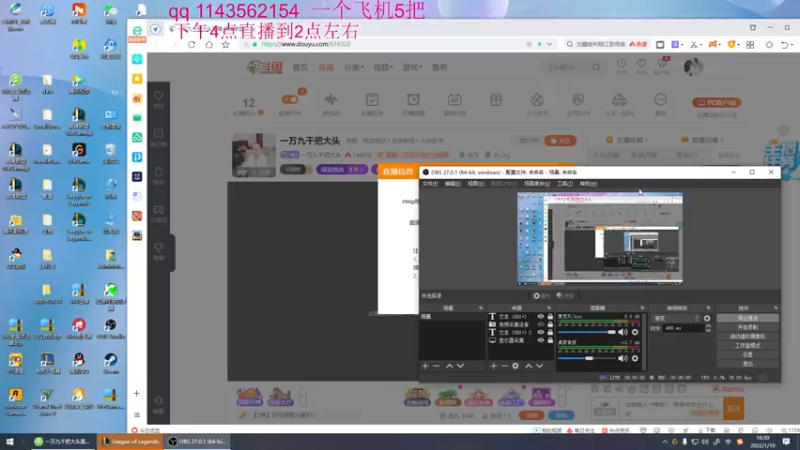Mute the 麦克风/Aux speaker icon in OBS
The image size is (800, 450).
pyautogui.click(x=622, y=332)
